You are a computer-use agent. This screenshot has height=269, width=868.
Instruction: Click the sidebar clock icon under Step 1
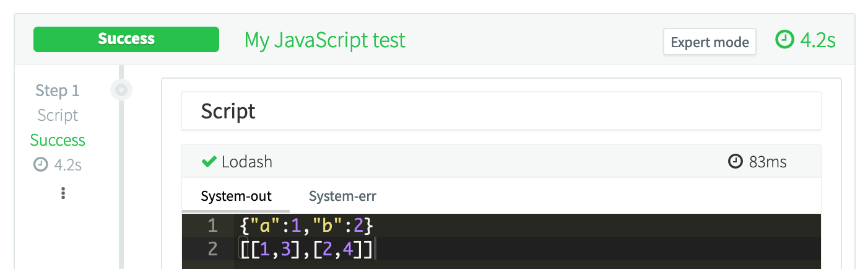coord(40,165)
